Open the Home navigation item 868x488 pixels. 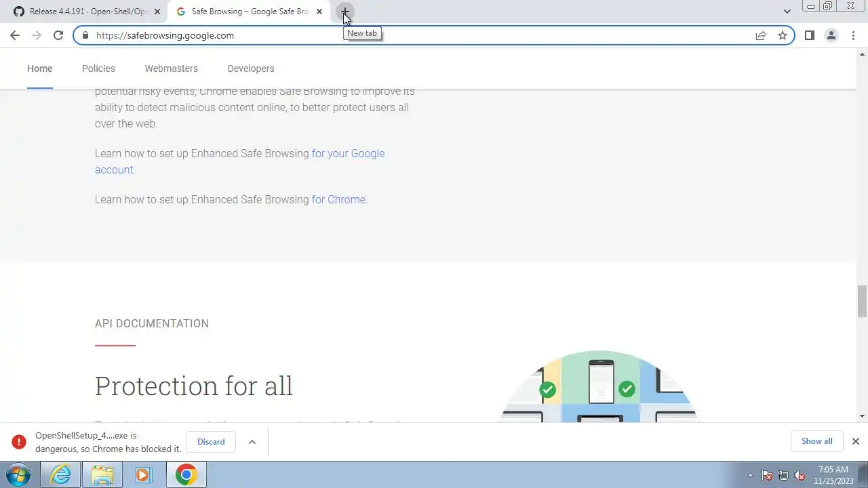[39, 68]
